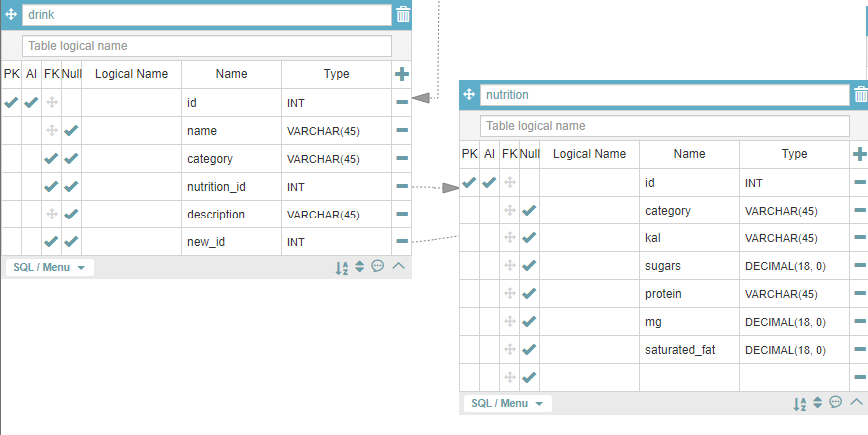Toggle FK check for nutrition_id column
Screen dimensions: 868x435
[51, 186]
